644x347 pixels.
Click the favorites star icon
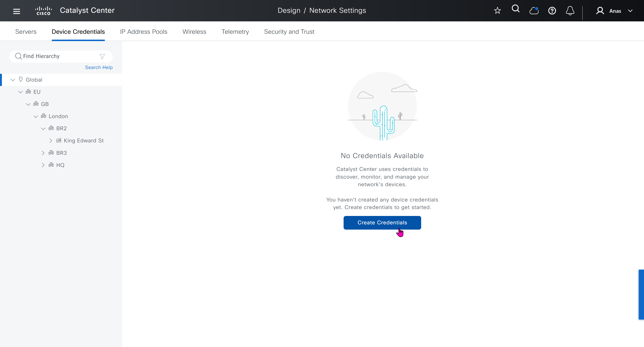pos(497,10)
